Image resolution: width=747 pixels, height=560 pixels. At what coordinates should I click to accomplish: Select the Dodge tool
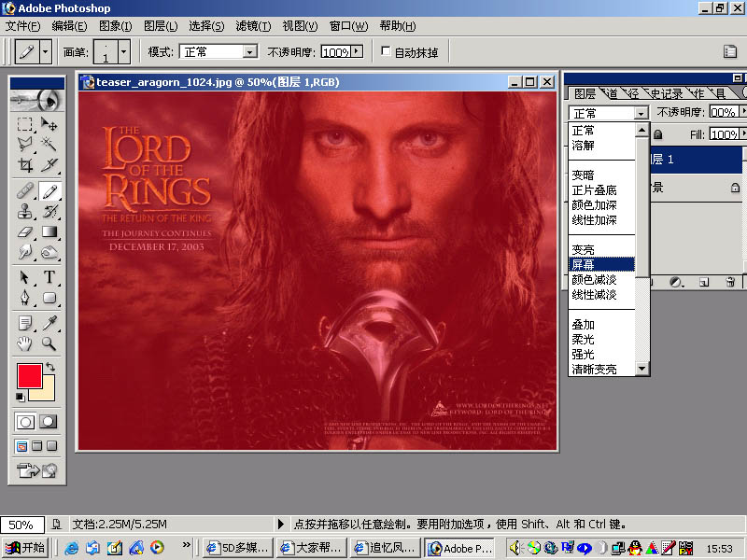pyautogui.click(x=49, y=251)
